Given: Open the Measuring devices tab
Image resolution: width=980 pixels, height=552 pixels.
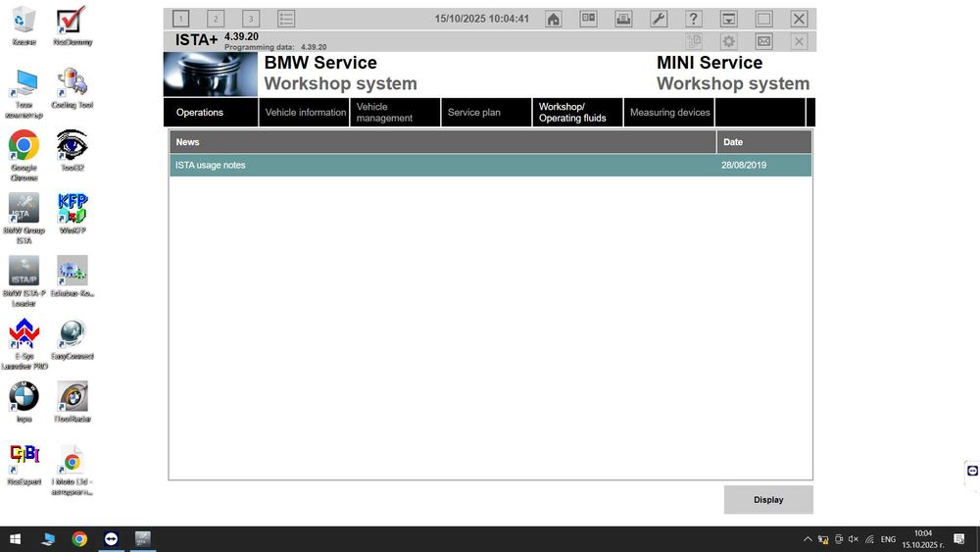Looking at the screenshot, I should (668, 113).
